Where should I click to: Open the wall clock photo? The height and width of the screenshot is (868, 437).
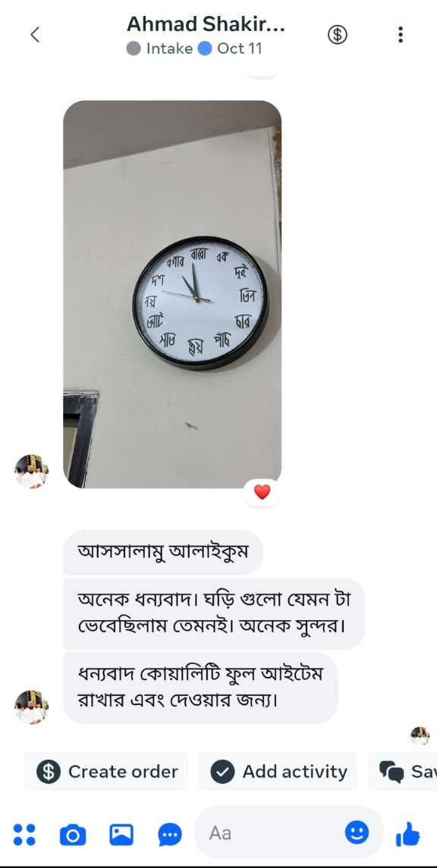(x=172, y=294)
